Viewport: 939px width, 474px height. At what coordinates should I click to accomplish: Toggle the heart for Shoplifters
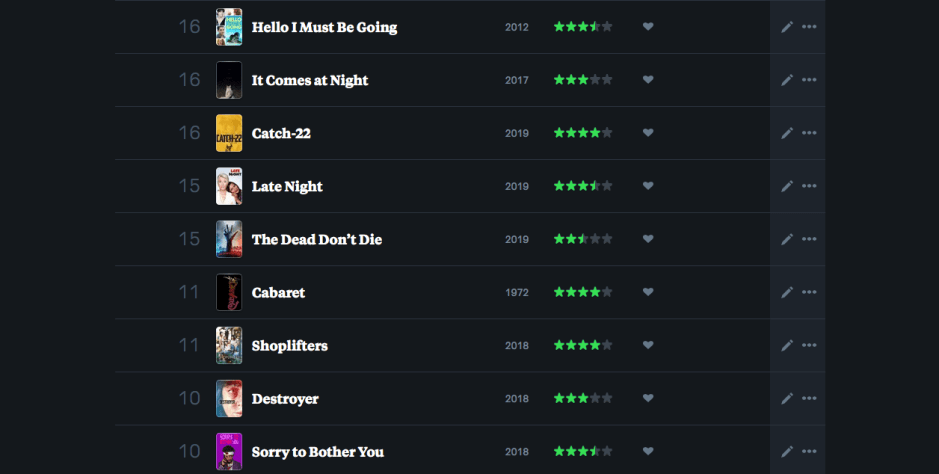[648, 345]
